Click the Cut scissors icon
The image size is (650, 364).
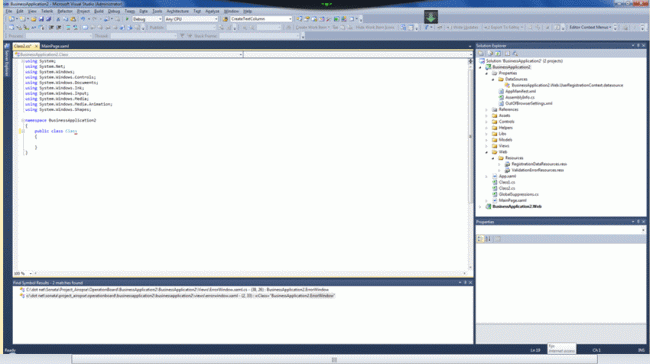coord(58,19)
